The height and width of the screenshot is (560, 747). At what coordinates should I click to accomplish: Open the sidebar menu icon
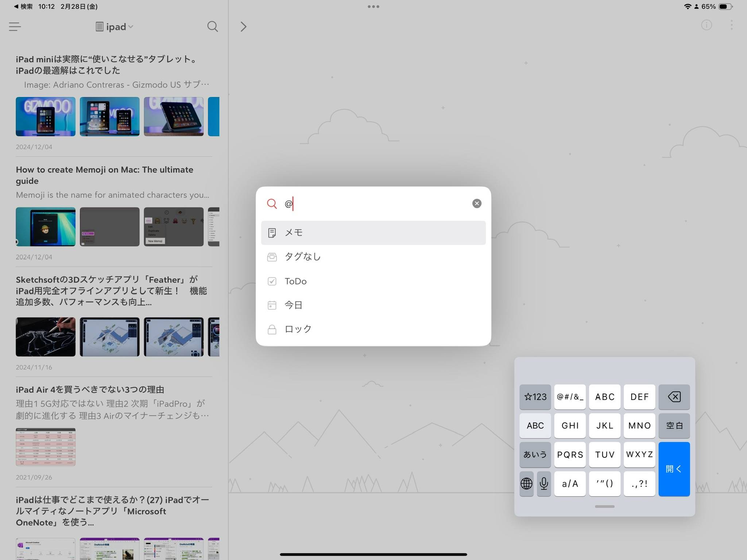click(15, 27)
